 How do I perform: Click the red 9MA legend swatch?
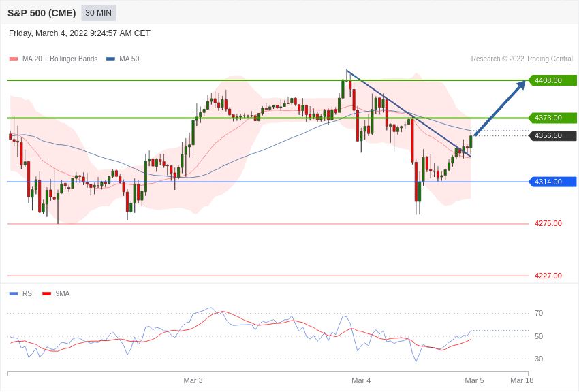pyautogui.click(x=47, y=294)
